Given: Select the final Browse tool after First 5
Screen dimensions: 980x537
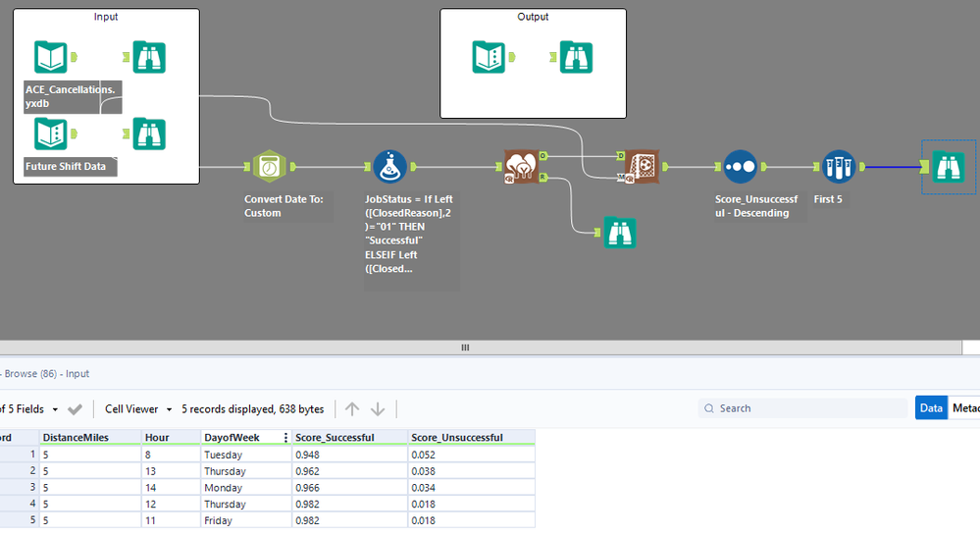Looking at the screenshot, I should (949, 166).
